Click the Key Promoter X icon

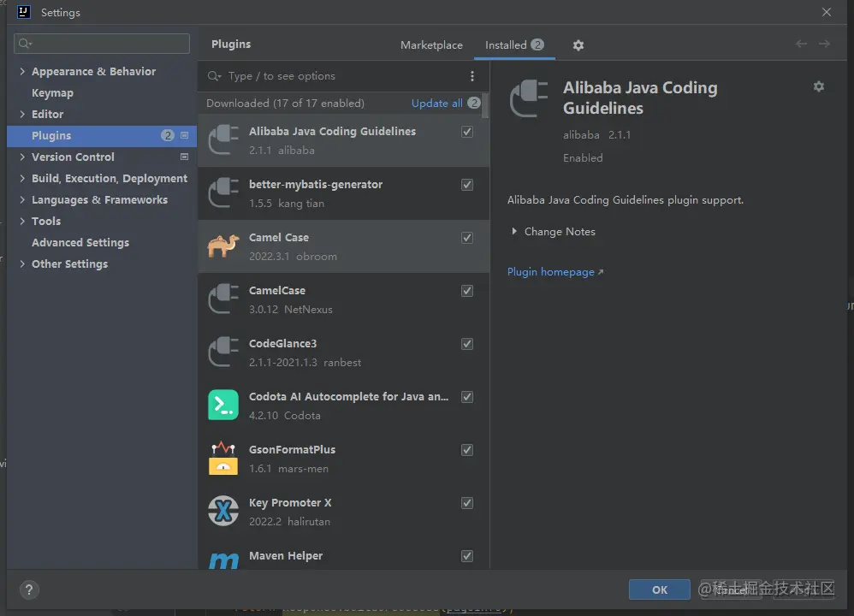point(223,511)
